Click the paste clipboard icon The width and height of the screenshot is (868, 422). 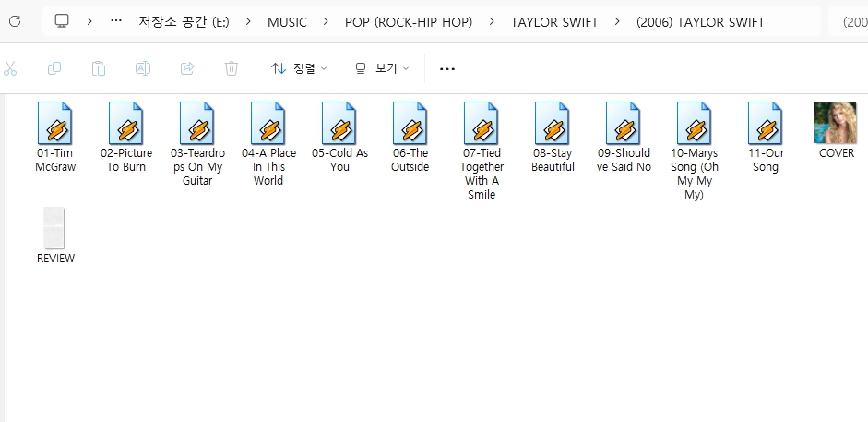pyautogui.click(x=99, y=68)
